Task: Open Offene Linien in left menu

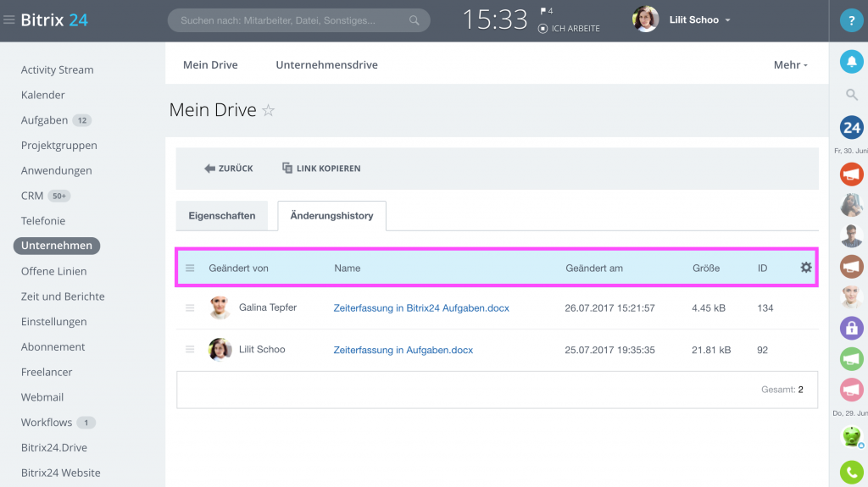Action: click(x=53, y=271)
